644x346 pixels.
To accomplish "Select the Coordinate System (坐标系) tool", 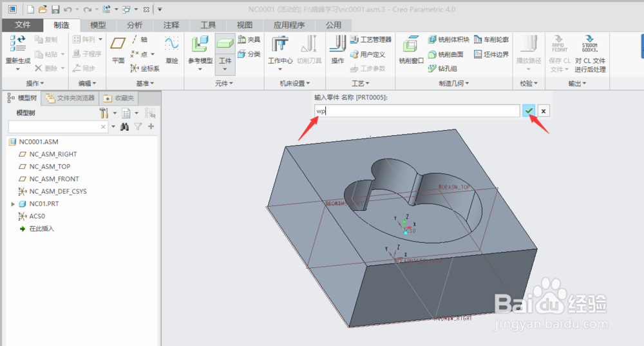I will (144, 68).
